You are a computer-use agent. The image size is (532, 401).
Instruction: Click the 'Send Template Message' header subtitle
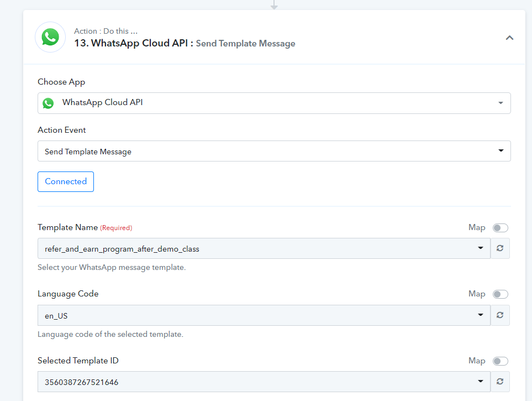click(245, 44)
